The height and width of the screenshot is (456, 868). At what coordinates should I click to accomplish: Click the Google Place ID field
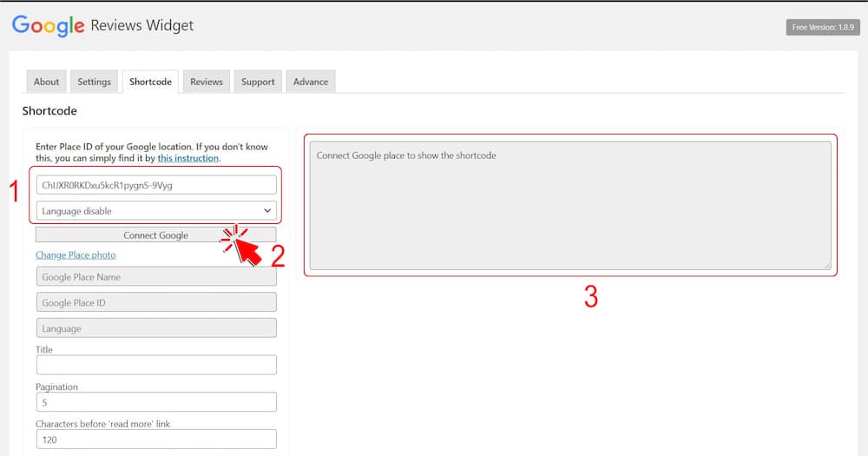tap(156, 303)
